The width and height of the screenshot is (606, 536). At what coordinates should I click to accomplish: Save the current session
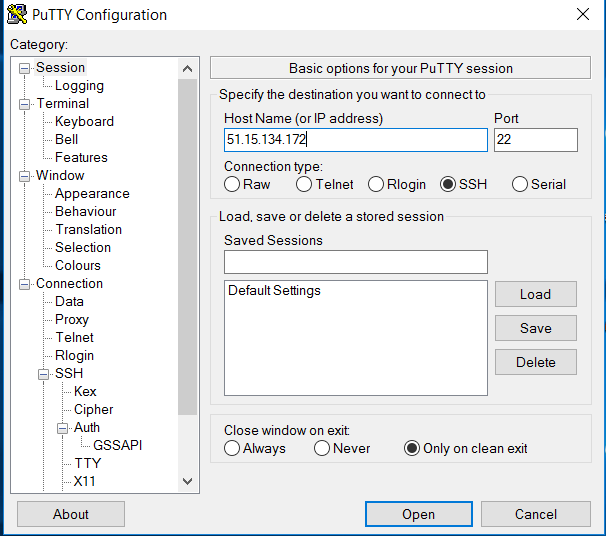(x=536, y=328)
